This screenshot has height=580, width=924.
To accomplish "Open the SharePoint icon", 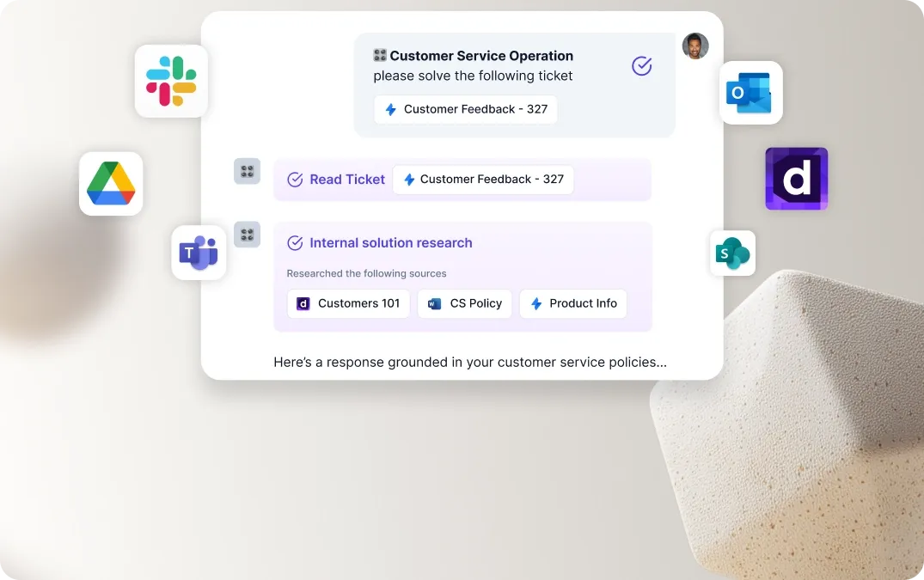I will (x=732, y=253).
